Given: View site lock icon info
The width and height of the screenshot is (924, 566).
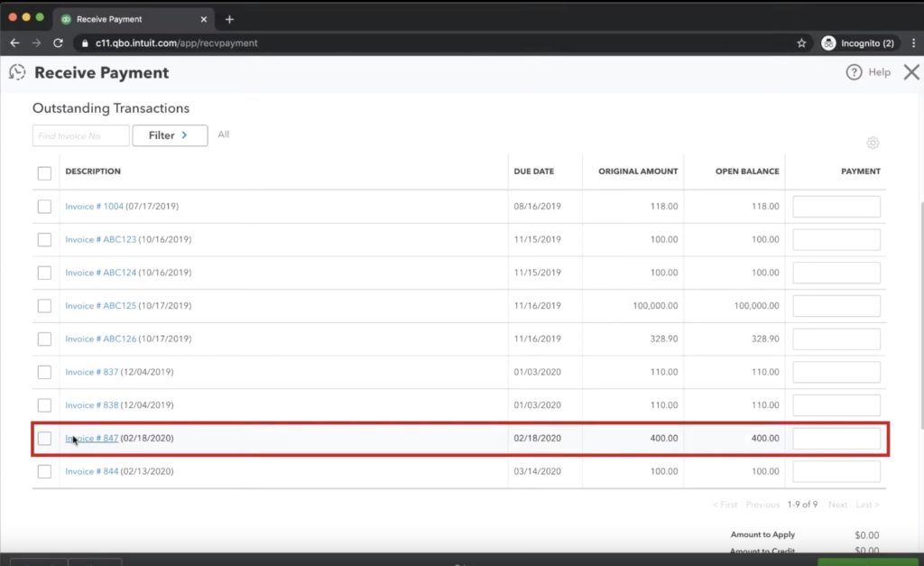Looking at the screenshot, I should coord(85,43).
